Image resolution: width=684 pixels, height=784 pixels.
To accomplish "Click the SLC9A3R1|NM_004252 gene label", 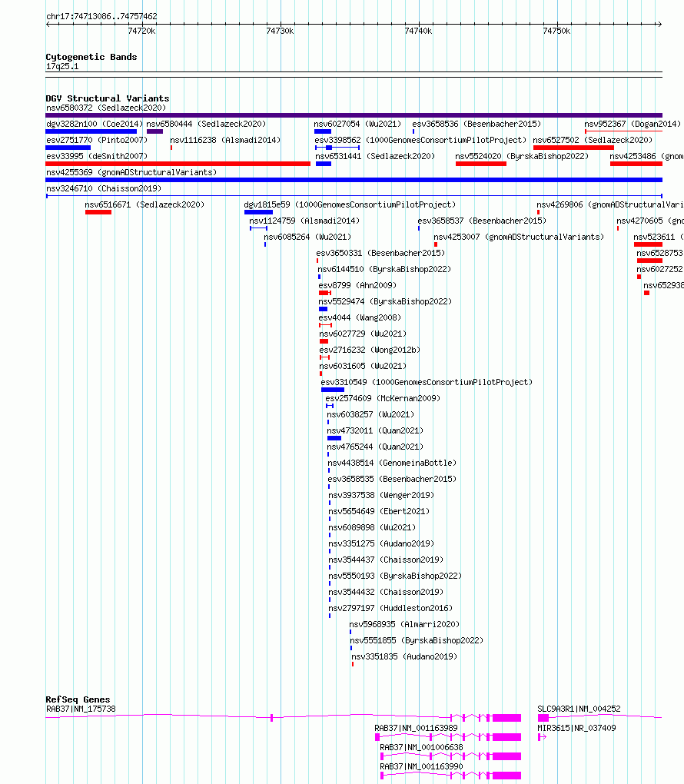I will coord(579,709).
